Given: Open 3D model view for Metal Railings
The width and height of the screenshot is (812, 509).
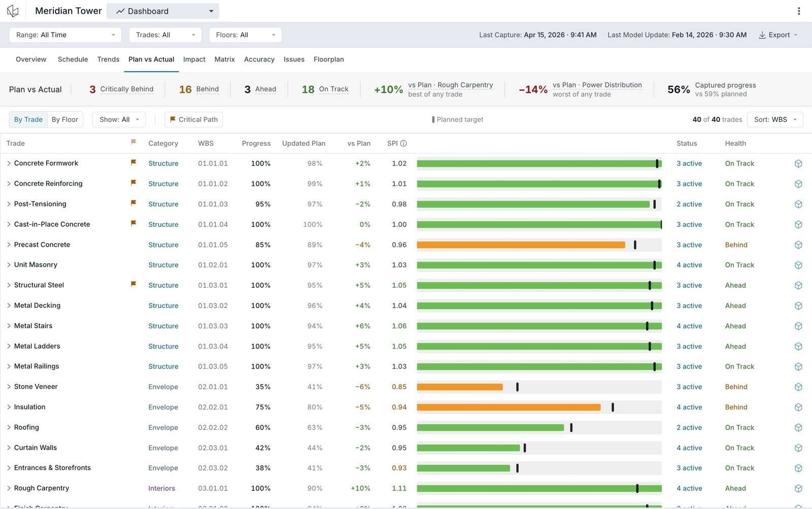Looking at the screenshot, I should [798, 366].
